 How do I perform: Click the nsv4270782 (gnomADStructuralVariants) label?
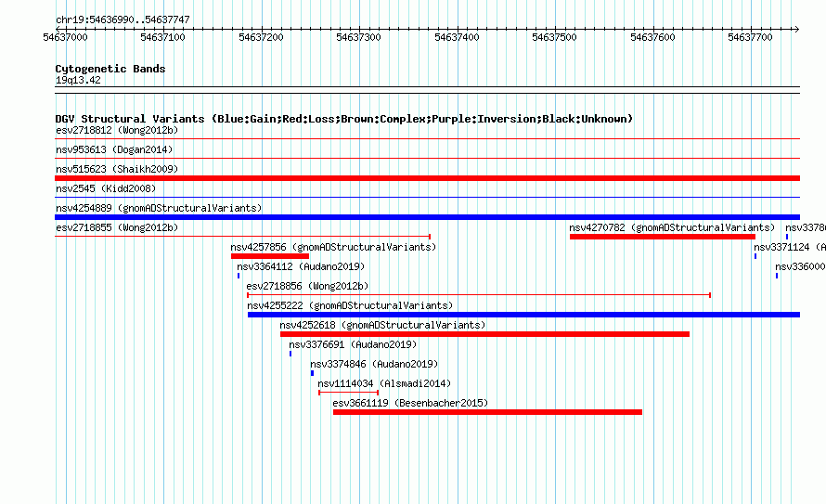pyautogui.click(x=672, y=227)
